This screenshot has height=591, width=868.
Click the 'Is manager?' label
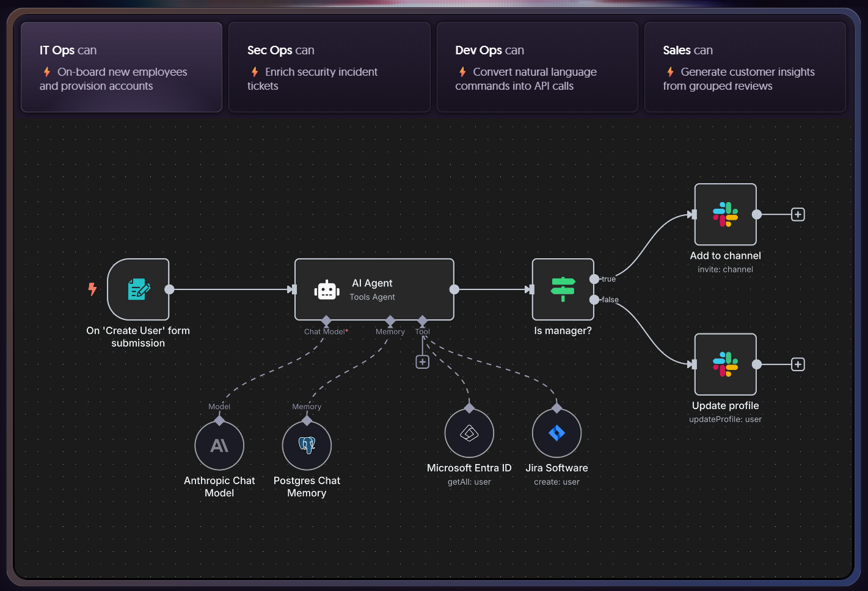click(x=563, y=331)
